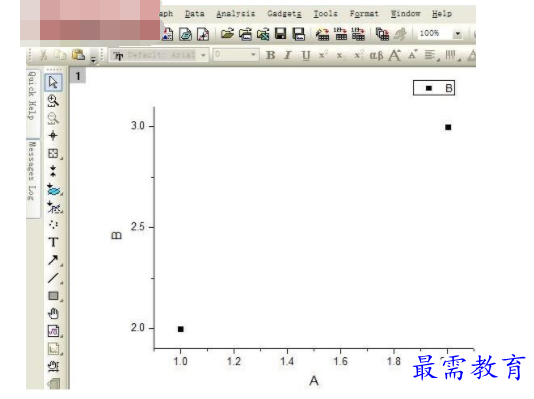Activate the Pan hand tool

click(53, 313)
